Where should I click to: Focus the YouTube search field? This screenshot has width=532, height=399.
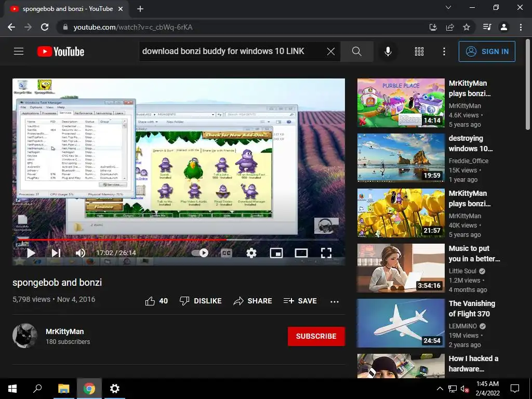click(x=232, y=51)
